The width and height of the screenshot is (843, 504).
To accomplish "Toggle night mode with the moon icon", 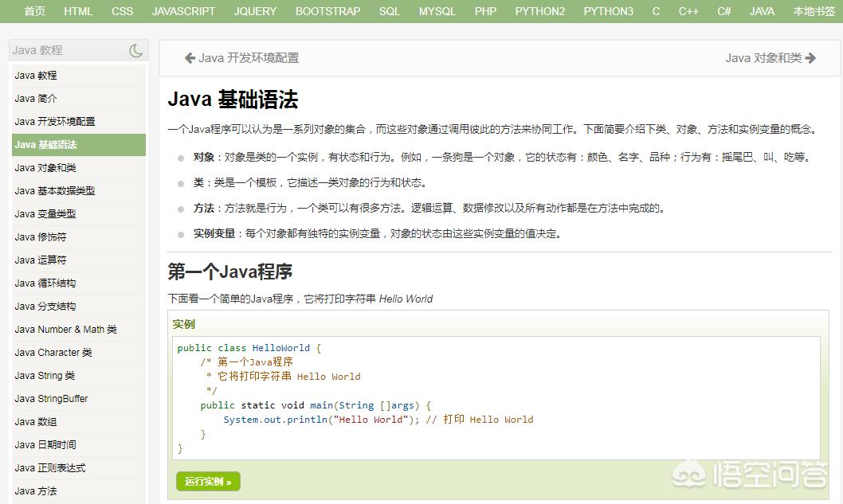I will pos(136,50).
